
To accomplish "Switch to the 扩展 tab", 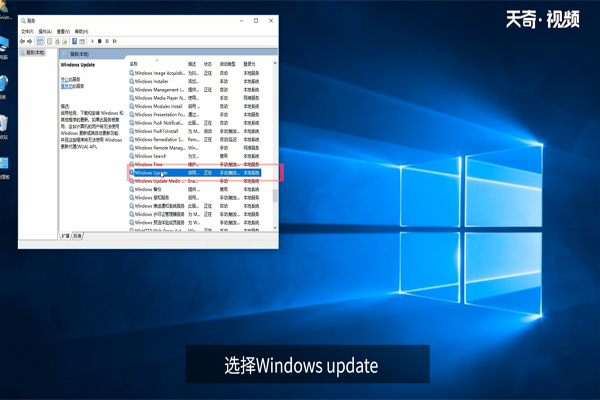I will coord(66,236).
